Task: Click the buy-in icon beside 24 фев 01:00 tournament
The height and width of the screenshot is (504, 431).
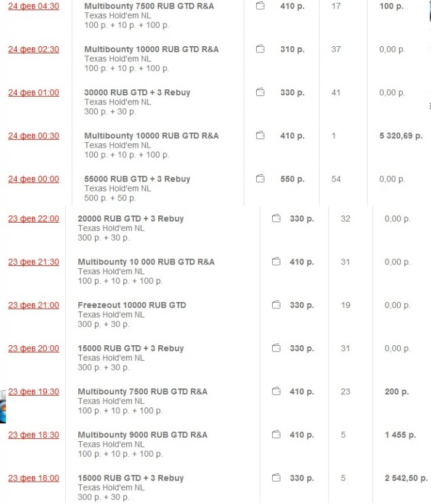Action: (x=260, y=92)
